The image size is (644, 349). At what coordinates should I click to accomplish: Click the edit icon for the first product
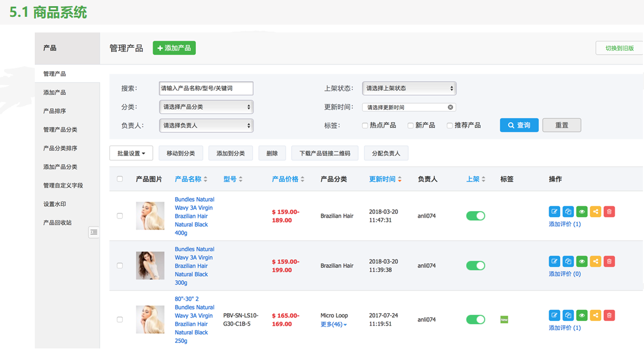click(x=554, y=212)
